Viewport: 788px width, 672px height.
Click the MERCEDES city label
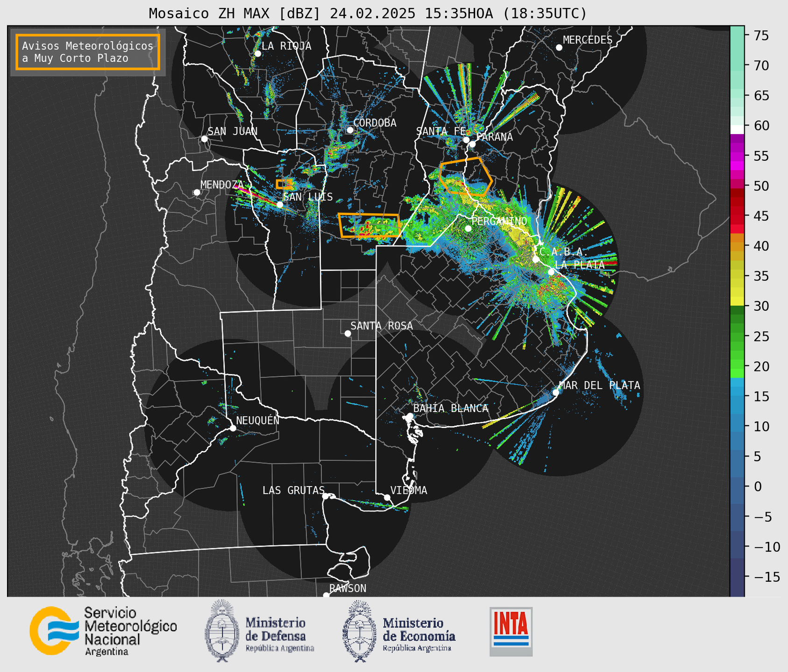[x=588, y=40]
